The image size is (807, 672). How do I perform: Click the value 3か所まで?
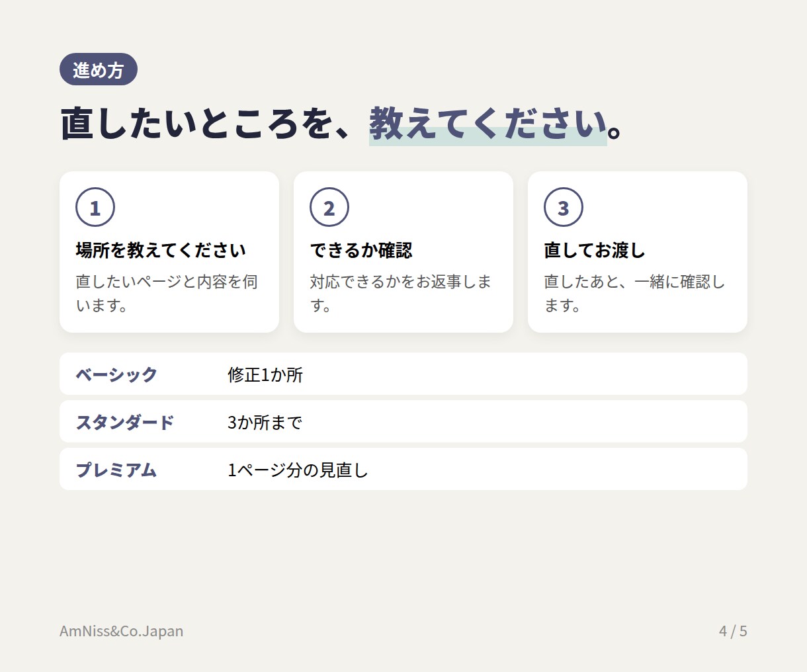coord(265,422)
